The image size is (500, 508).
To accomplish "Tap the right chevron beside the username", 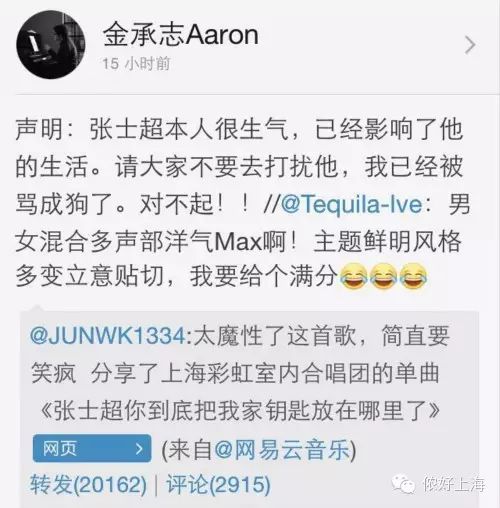I will click(470, 45).
